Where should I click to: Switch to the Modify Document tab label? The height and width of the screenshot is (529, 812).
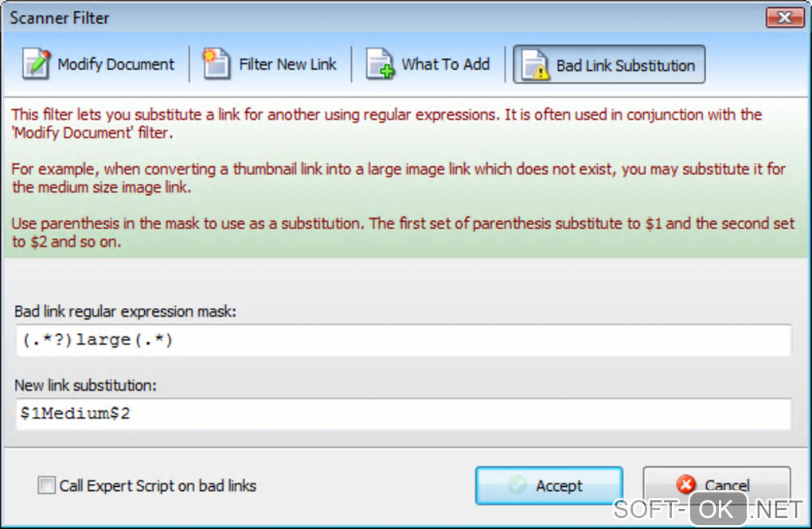click(115, 64)
